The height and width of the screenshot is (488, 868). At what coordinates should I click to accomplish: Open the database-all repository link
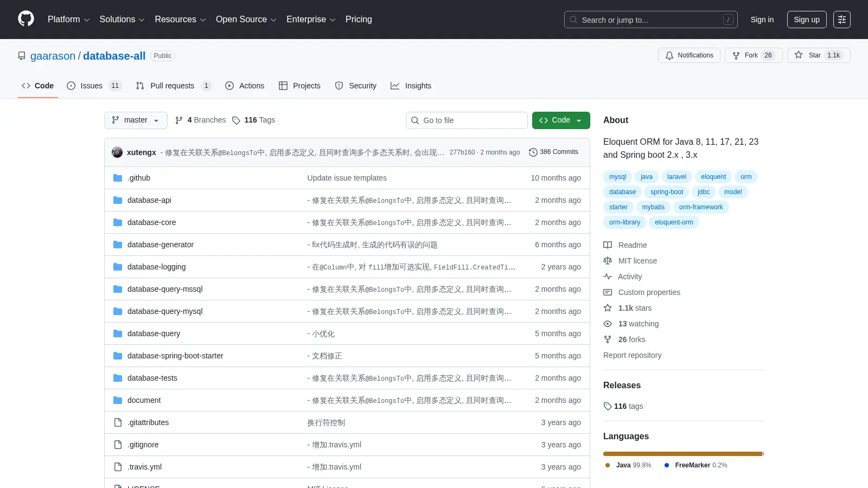click(x=114, y=56)
